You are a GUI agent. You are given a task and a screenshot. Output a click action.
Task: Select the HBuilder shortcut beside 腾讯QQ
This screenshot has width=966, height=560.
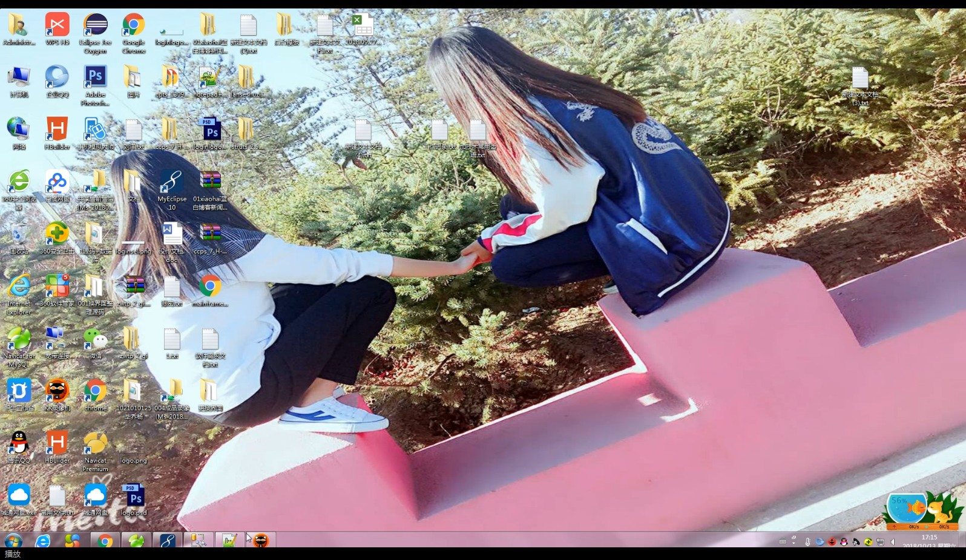57,448
